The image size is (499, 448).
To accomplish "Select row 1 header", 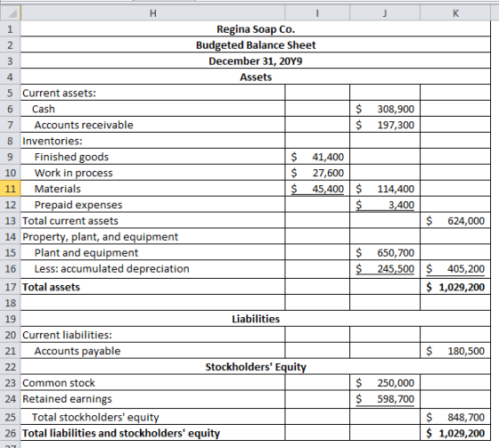I will point(10,29).
